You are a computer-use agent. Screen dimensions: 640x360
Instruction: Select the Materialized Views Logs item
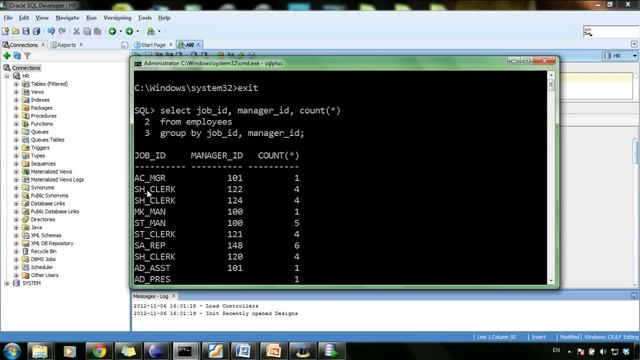57,180
